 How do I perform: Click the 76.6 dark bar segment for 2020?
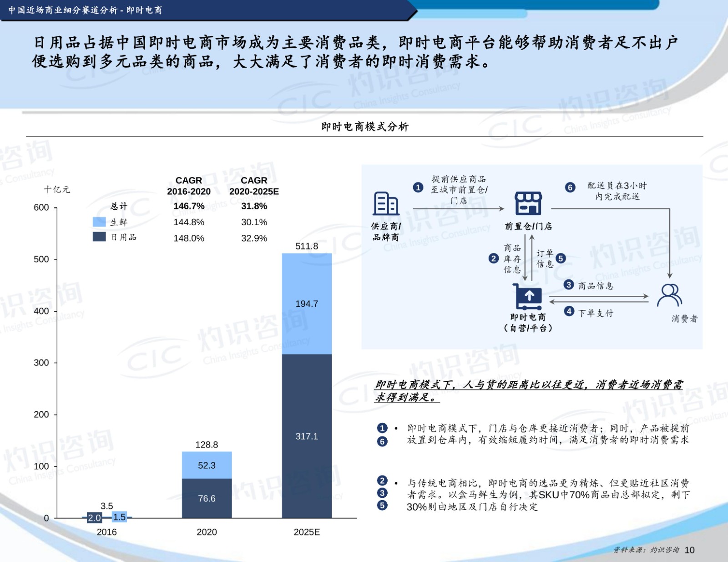coord(207,498)
